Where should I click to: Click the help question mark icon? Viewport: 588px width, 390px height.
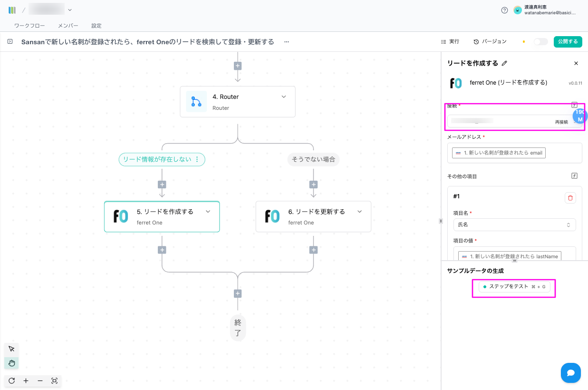pyautogui.click(x=504, y=10)
